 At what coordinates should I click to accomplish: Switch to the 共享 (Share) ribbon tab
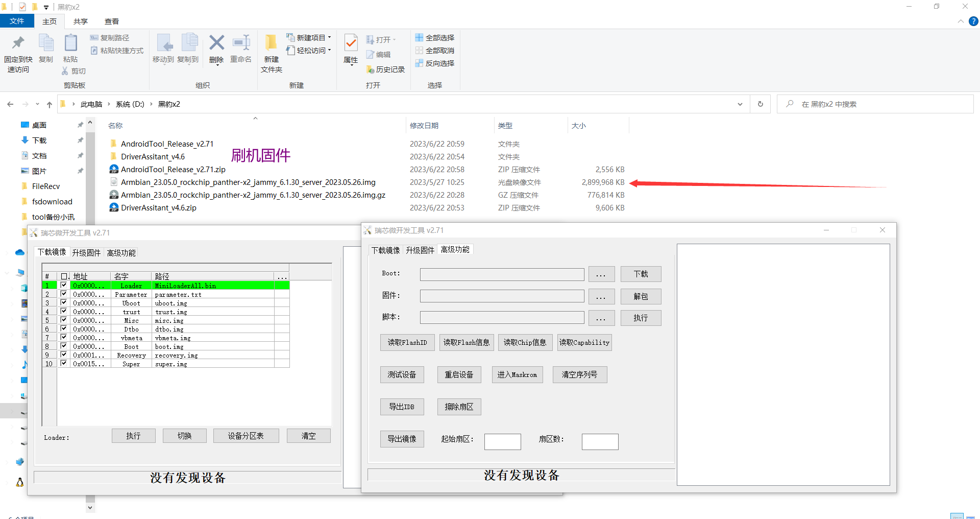point(80,21)
